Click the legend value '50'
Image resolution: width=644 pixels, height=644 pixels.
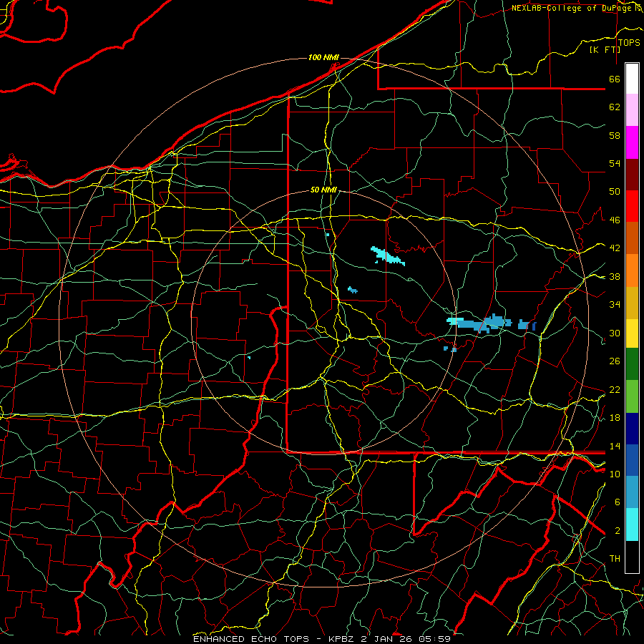pyautogui.click(x=615, y=192)
